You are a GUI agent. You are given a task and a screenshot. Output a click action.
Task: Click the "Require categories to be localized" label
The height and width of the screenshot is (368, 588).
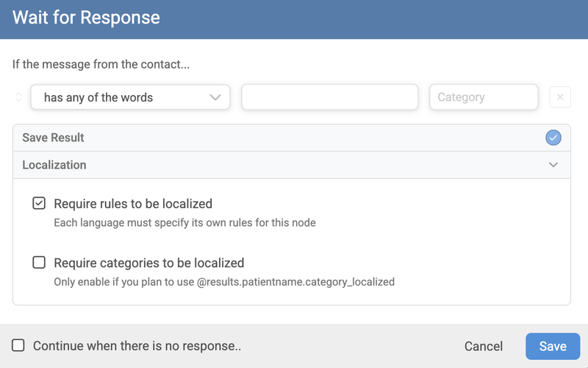pyautogui.click(x=149, y=263)
